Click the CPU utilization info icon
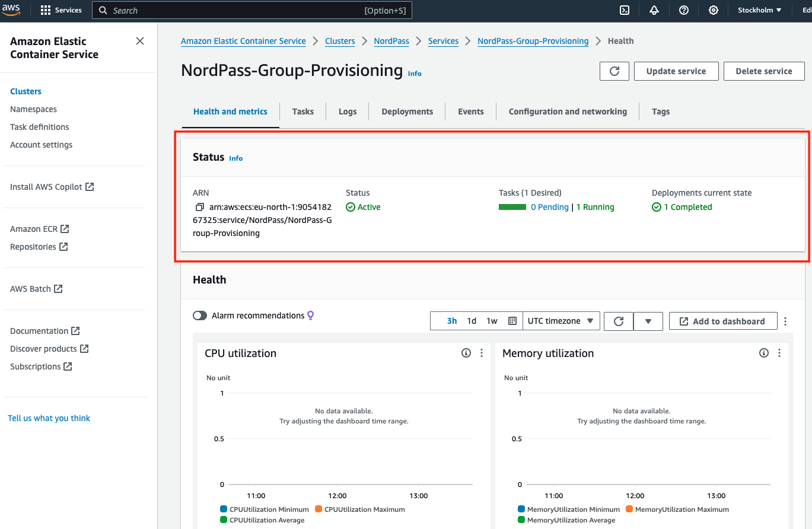This screenshot has width=812, height=529. [466, 353]
